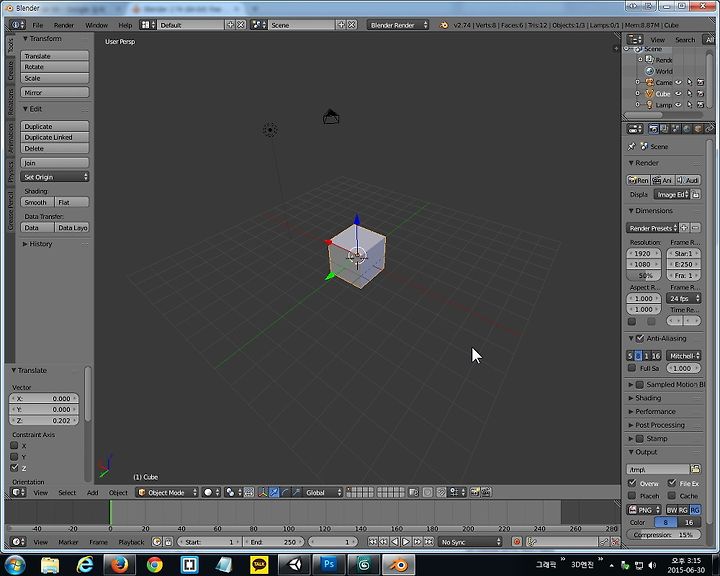Open the outliner editor type selector
Screen dimensions: 720x576
point(635,40)
